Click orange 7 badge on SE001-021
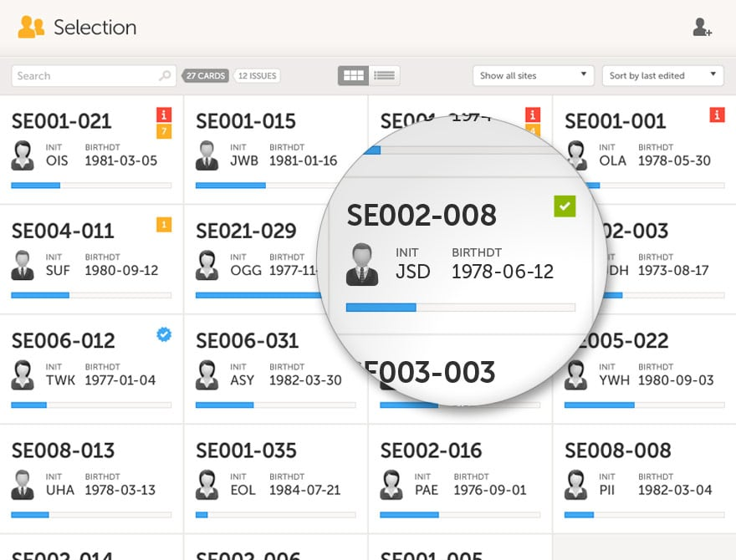736x560 pixels. 164,131
